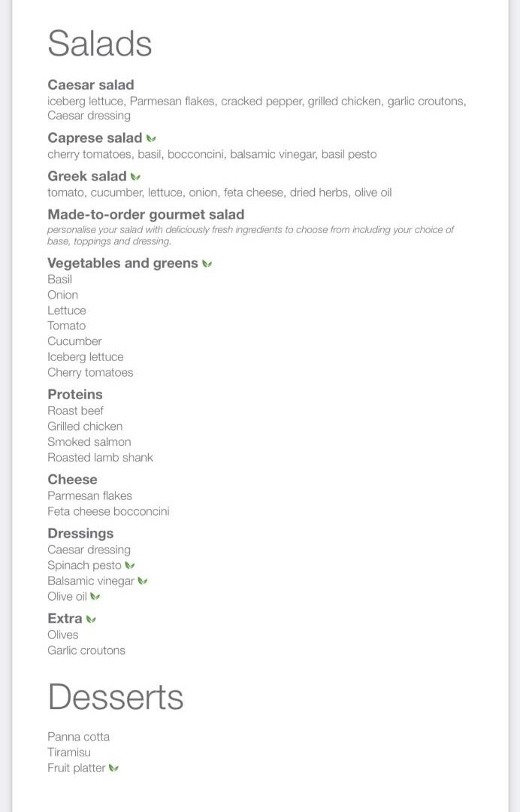Viewport: 520px width, 812px height.
Task: Click the Made-to-order gourmet salad heading
Action: tap(146, 214)
